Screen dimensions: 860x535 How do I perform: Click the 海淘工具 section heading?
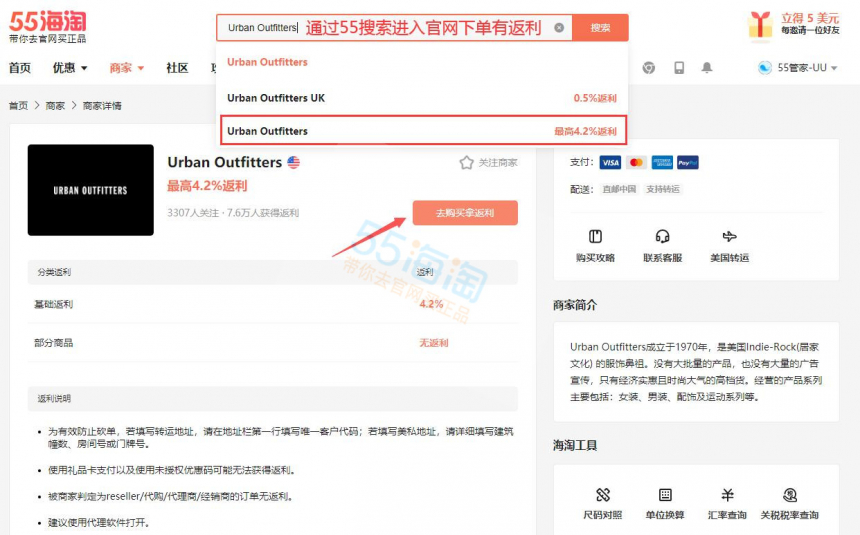[575, 445]
